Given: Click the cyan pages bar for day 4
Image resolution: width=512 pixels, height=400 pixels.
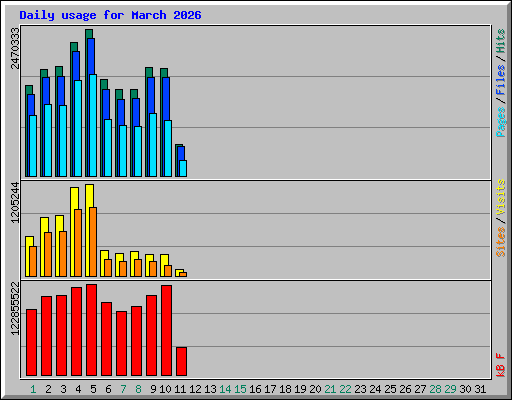Looking at the screenshot, I should point(78,128).
